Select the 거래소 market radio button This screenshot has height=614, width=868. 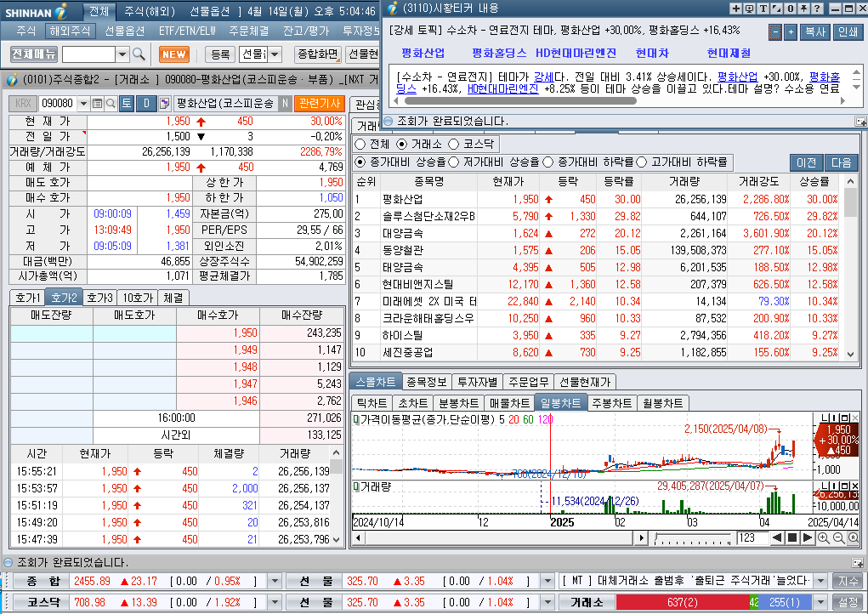coord(402,144)
